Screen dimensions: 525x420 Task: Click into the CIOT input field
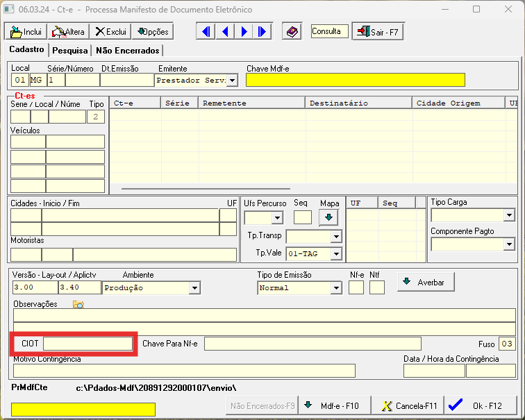[x=87, y=344]
